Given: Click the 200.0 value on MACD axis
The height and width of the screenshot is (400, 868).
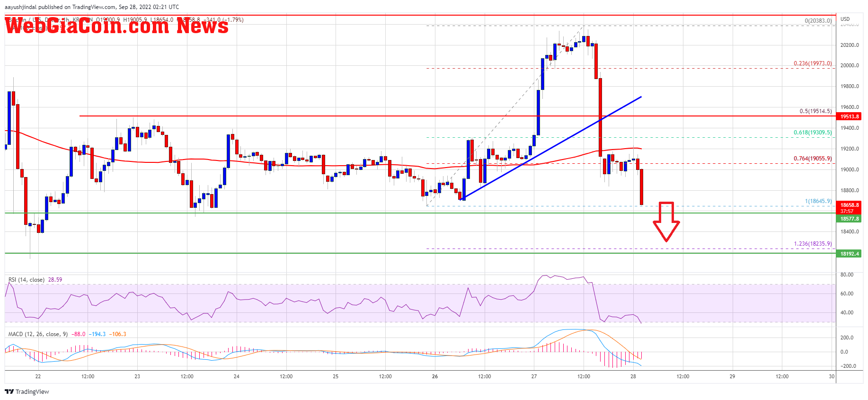Looking at the screenshot, I should click(x=847, y=338).
